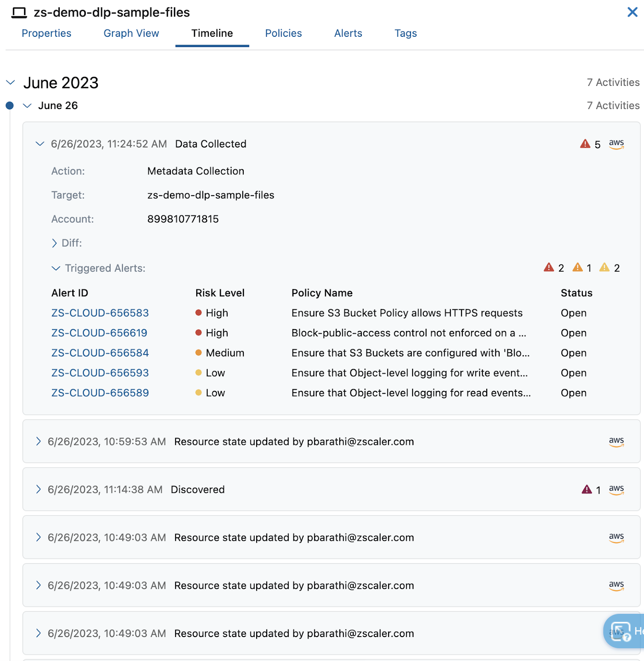The height and width of the screenshot is (661, 644).
Task: Open the floating Help widget
Action: (624, 631)
